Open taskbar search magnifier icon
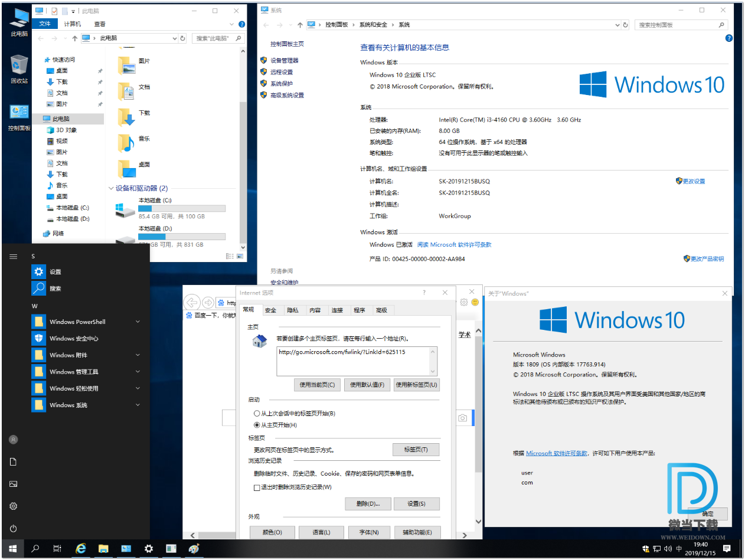This screenshot has width=745, height=560. click(x=35, y=548)
